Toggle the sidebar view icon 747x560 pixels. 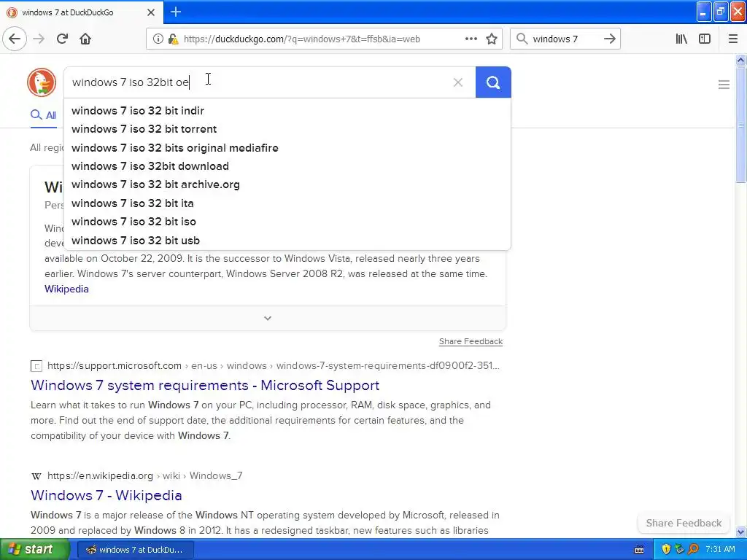click(x=705, y=39)
